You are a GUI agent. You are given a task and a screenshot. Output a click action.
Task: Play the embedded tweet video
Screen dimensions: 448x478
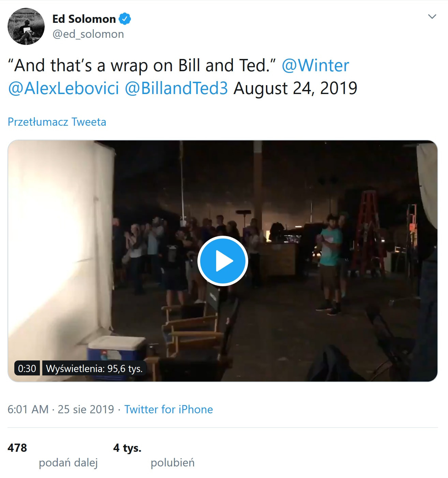coord(223,261)
